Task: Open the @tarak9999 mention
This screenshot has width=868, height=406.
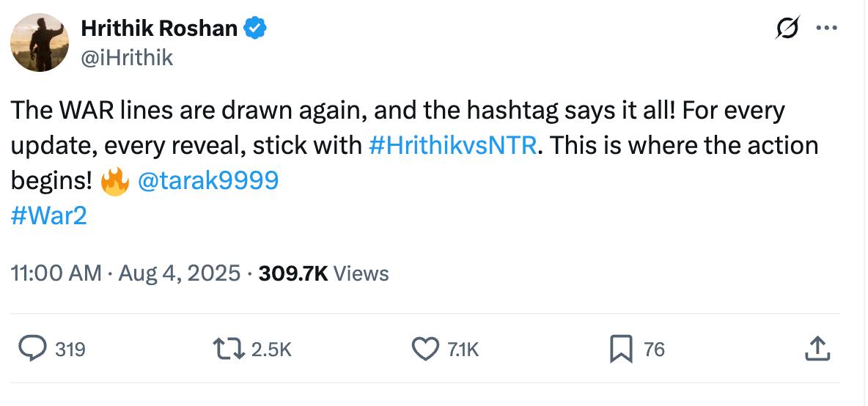Action: 207,181
